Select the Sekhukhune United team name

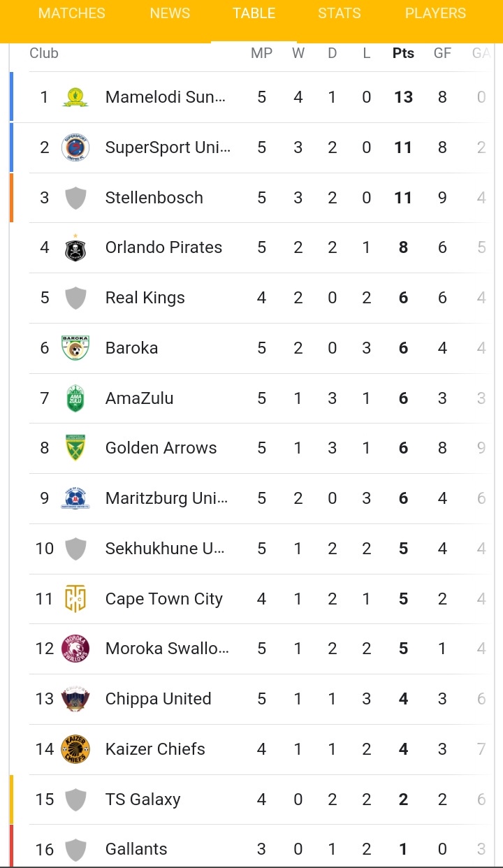[165, 549]
